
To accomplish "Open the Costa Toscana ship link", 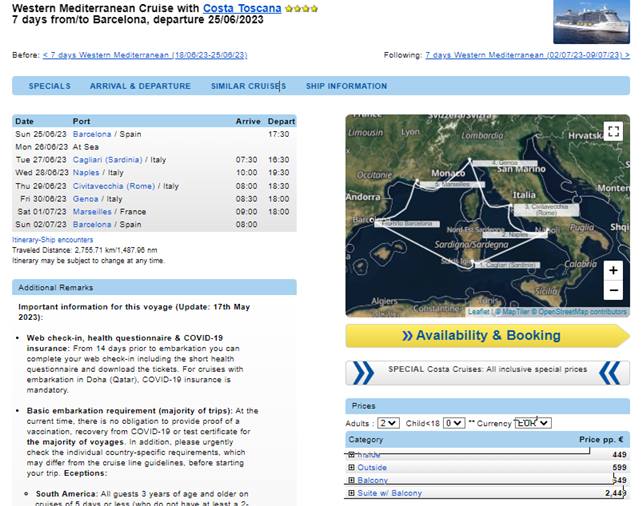I will [x=242, y=8].
